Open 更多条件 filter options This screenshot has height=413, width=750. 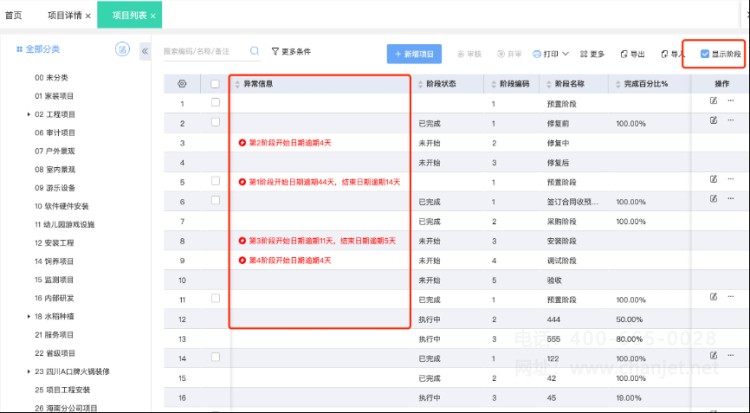click(291, 51)
